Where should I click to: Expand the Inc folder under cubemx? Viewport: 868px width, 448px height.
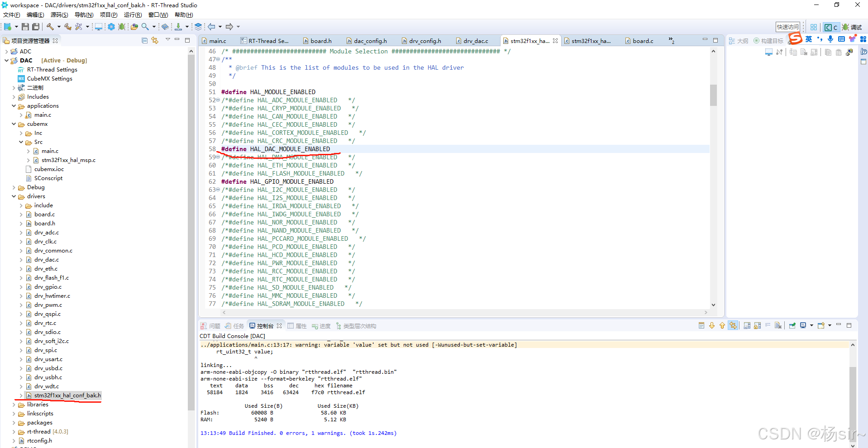pyautogui.click(x=21, y=133)
